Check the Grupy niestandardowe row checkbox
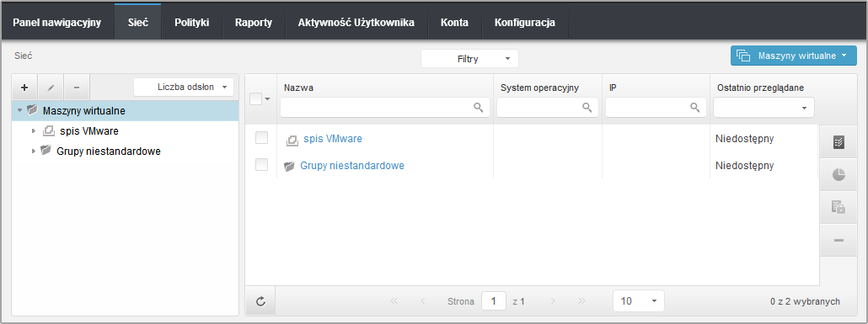 coord(261,164)
